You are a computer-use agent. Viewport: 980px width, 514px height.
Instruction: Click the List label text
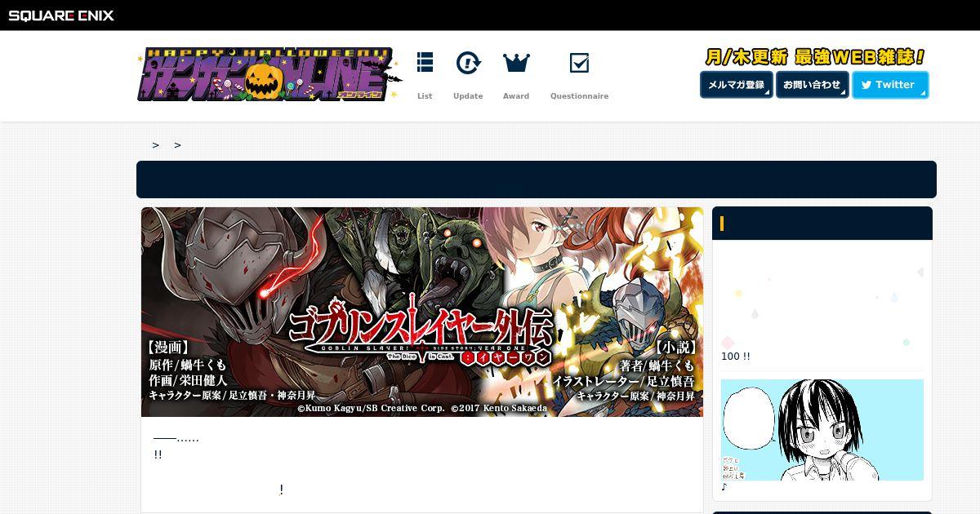tap(425, 96)
